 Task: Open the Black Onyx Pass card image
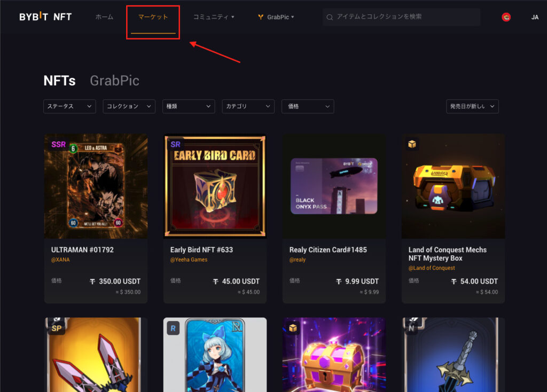(334, 186)
